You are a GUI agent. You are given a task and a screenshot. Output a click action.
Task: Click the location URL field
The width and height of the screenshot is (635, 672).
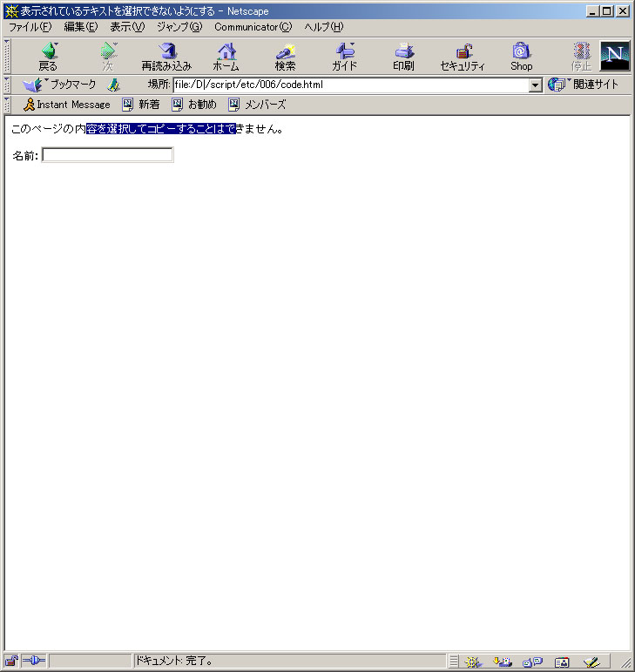[351, 85]
